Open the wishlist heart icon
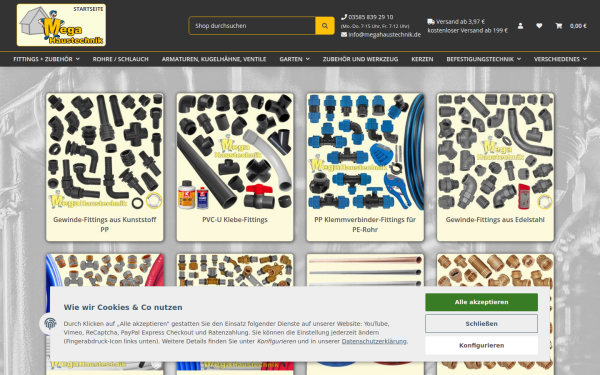600x375 pixels. (539, 26)
